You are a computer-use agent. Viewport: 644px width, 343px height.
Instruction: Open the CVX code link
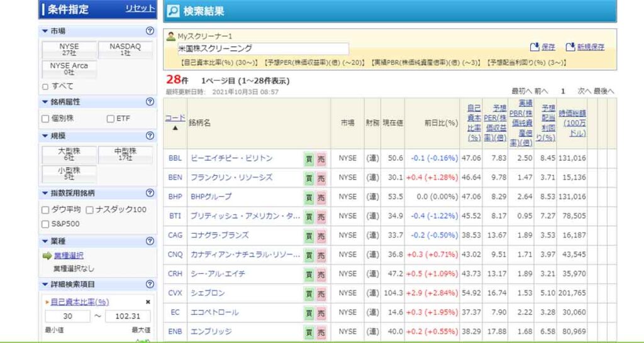point(175,293)
